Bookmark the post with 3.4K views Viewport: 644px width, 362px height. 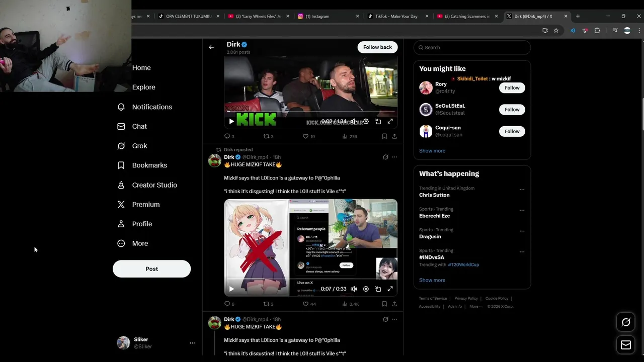click(384, 304)
